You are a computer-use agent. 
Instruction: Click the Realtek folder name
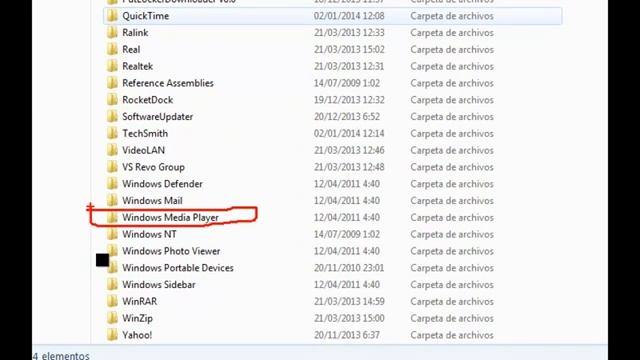[138, 66]
